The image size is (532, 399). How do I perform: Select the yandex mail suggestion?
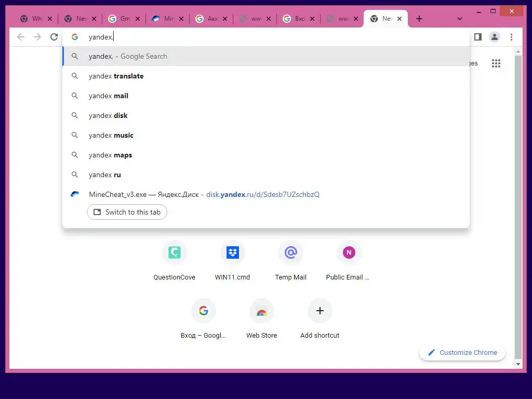tap(266, 96)
